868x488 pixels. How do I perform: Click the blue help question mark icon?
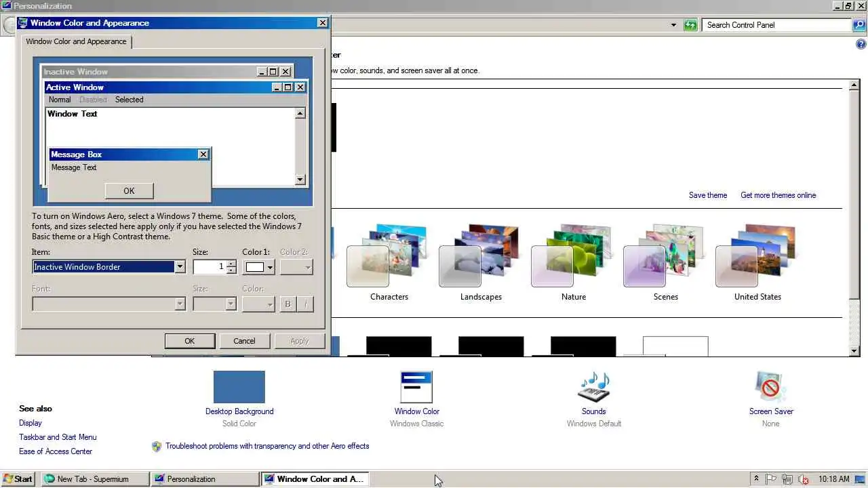(x=861, y=45)
